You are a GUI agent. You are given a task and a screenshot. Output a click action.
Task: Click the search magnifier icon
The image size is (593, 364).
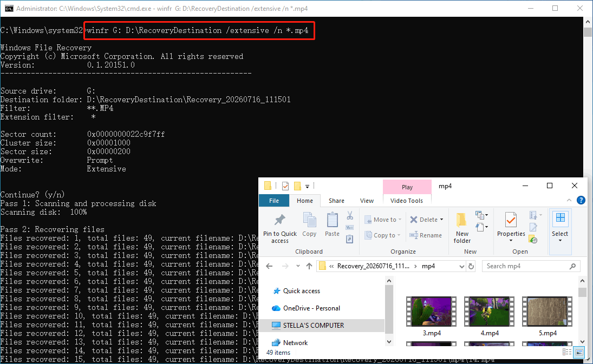[x=573, y=266]
